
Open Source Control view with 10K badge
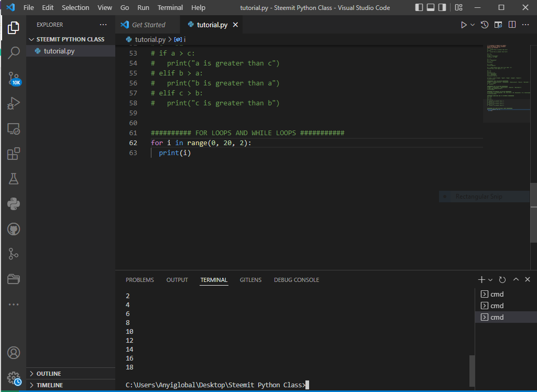pos(14,79)
